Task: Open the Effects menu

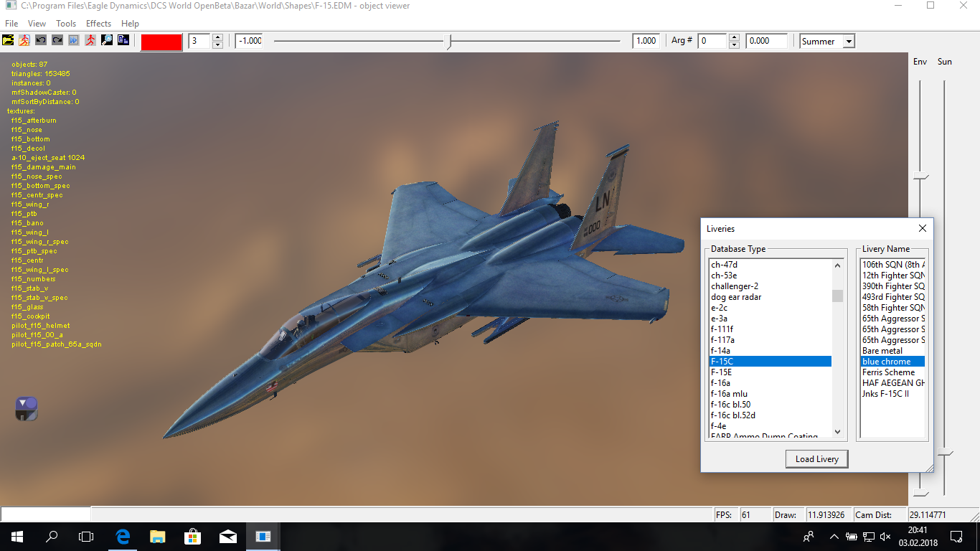Action: (99, 24)
